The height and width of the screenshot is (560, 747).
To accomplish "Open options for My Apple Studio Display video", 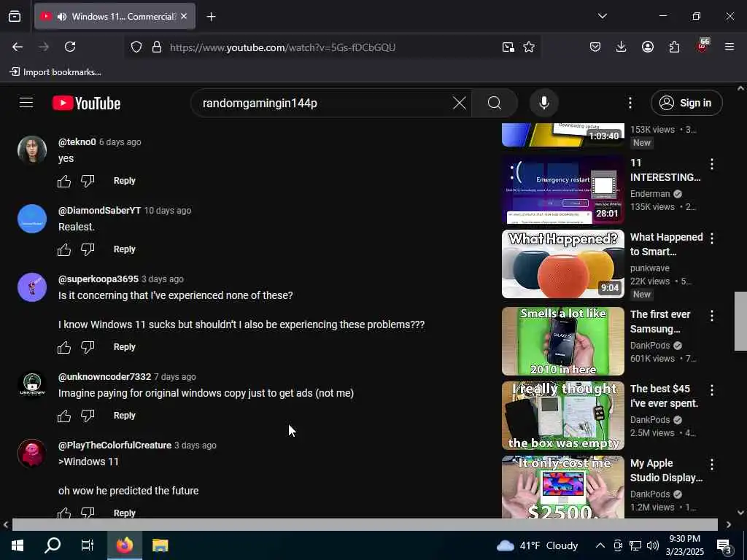I will point(712,464).
